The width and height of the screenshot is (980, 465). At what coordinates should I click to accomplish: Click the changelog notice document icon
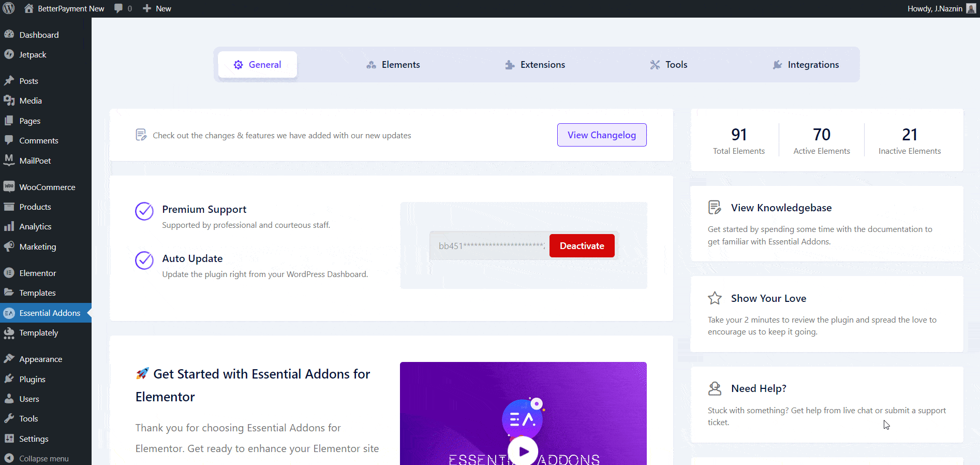click(141, 135)
